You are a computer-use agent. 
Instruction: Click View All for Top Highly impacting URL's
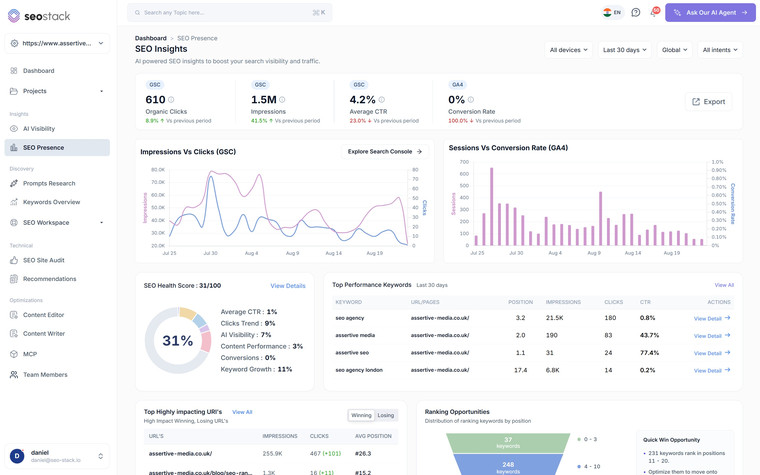pos(242,412)
